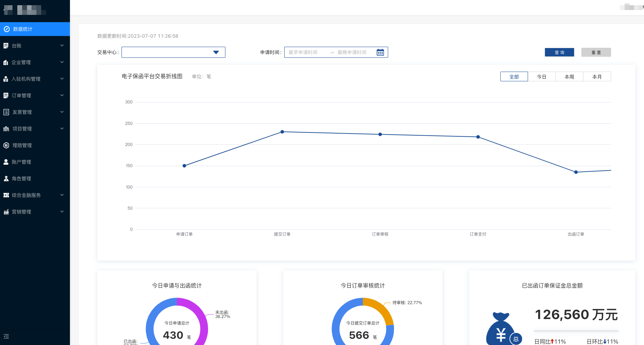Click the 发票管理 invoice icon

(6, 112)
